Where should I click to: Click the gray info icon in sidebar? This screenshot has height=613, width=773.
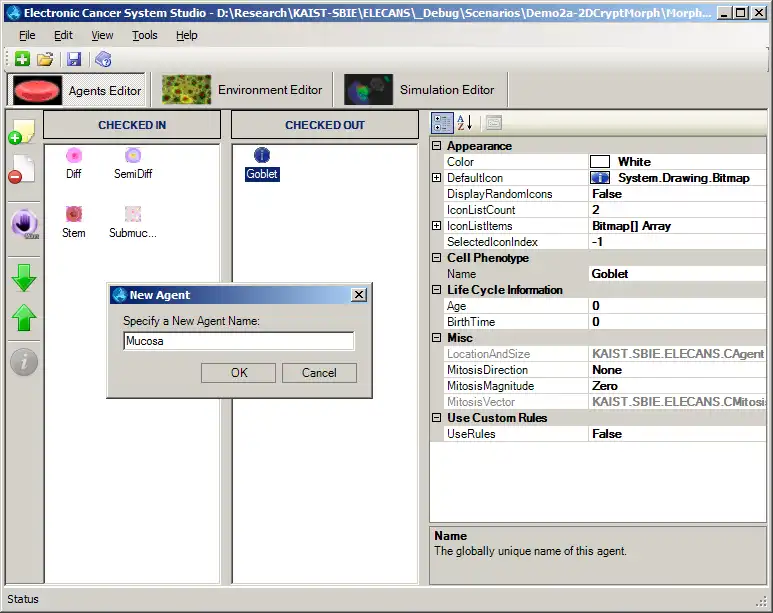(x=24, y=362)
